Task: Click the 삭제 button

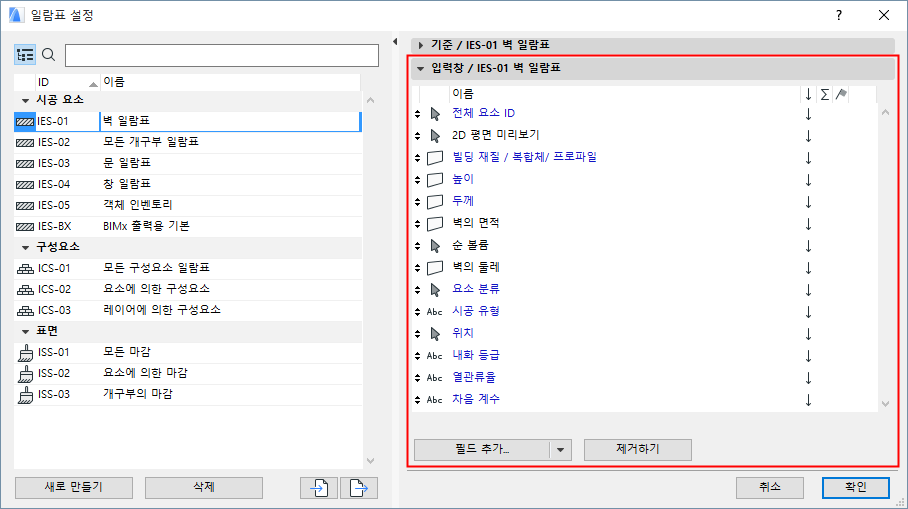Action: point(204,488)
